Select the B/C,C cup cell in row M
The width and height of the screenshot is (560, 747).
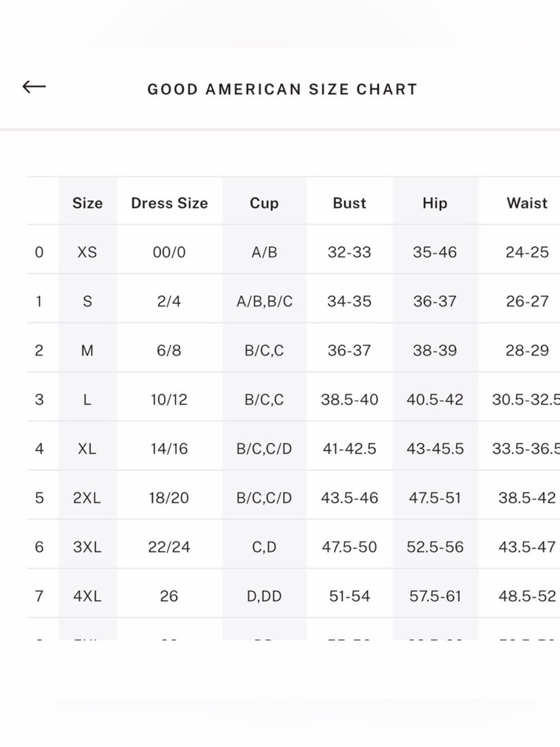point(264,351)
